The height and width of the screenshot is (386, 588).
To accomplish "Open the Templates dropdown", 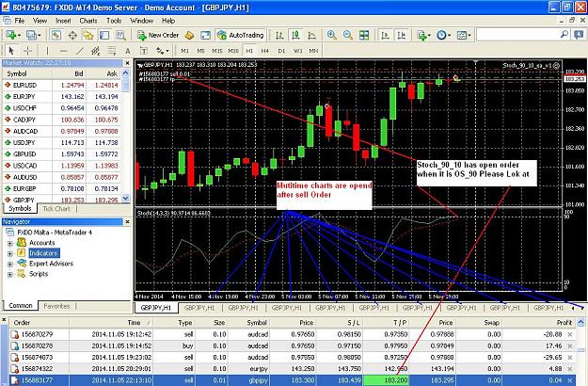I will pyautogui.click(x=464, y=35).
